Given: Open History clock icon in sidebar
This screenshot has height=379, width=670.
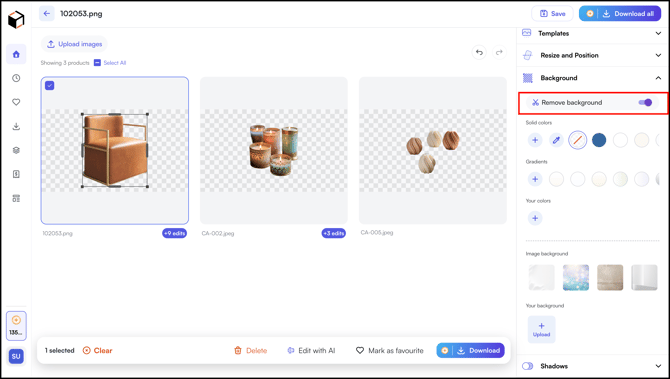Looking at the screenshot, I should click(16, 78).
